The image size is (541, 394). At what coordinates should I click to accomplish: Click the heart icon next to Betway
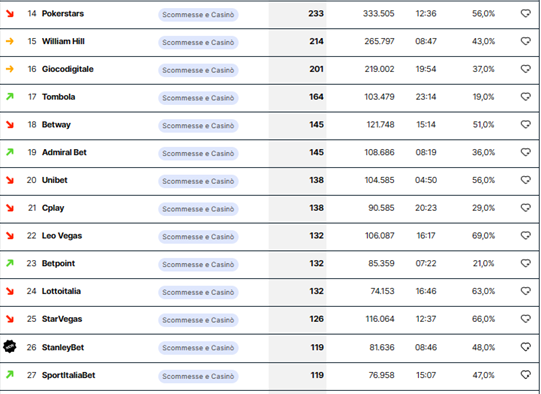click(525, 124)
